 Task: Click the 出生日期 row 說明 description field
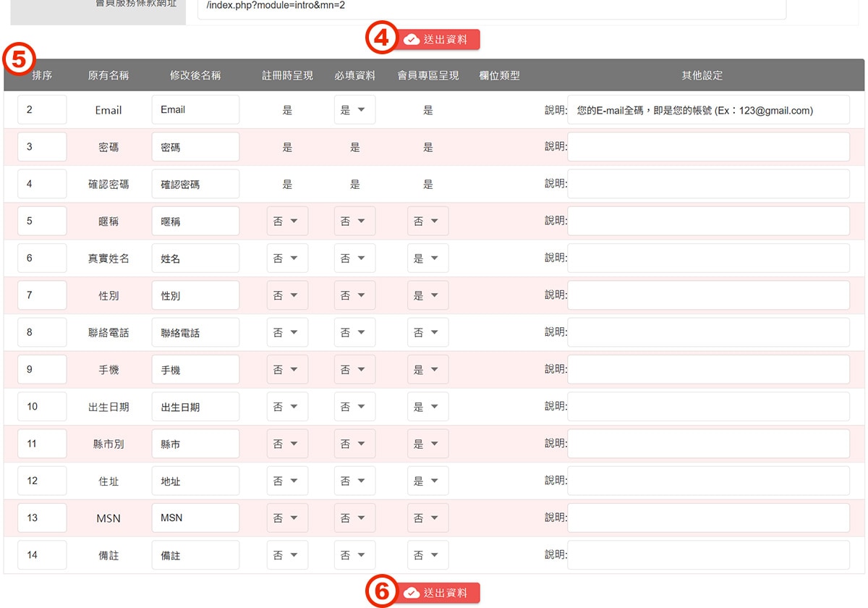709,407
